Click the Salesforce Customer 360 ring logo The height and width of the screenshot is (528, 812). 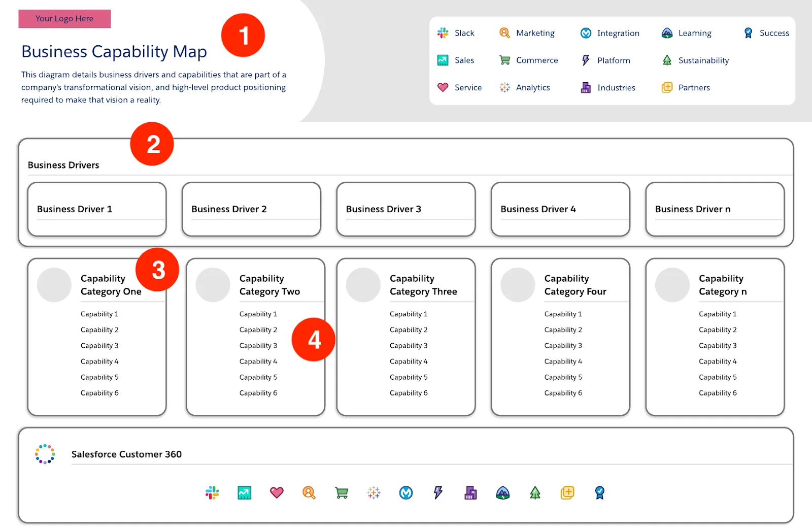[45, 454]
